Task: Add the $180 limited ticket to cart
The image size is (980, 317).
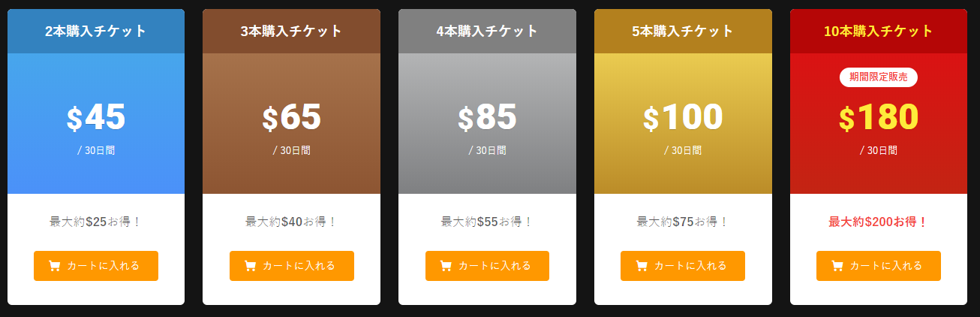Action: [x=879, y=266]
